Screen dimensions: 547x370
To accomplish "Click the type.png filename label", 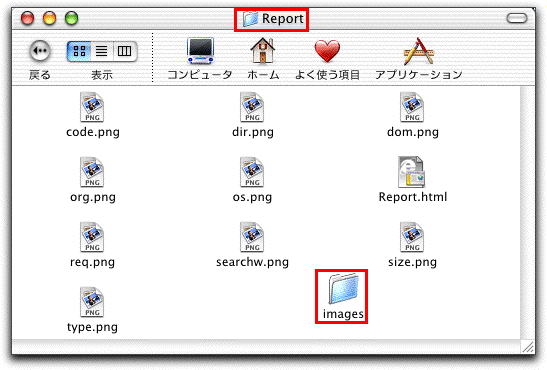I will (92, 327).
